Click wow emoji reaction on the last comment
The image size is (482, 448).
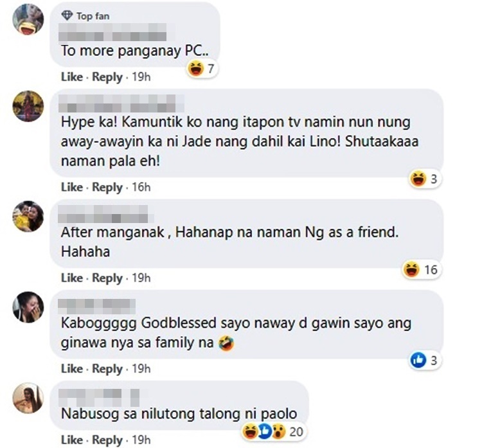[x=278, y=431]
